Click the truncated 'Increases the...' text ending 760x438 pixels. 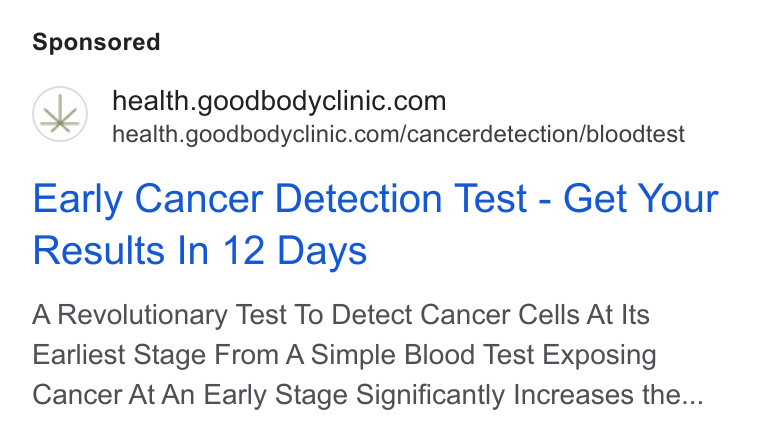[608, 394]
